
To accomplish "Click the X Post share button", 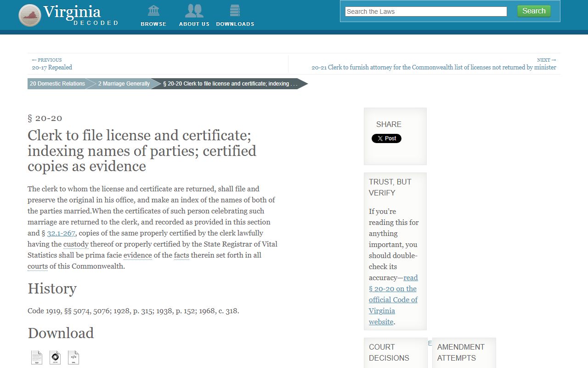I will pos(386,138).
